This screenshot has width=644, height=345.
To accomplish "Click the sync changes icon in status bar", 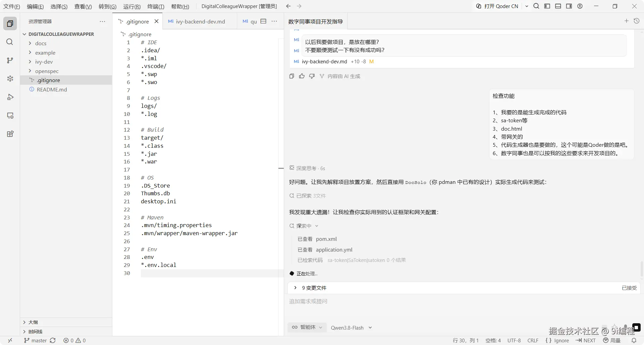I will point(53,340).
